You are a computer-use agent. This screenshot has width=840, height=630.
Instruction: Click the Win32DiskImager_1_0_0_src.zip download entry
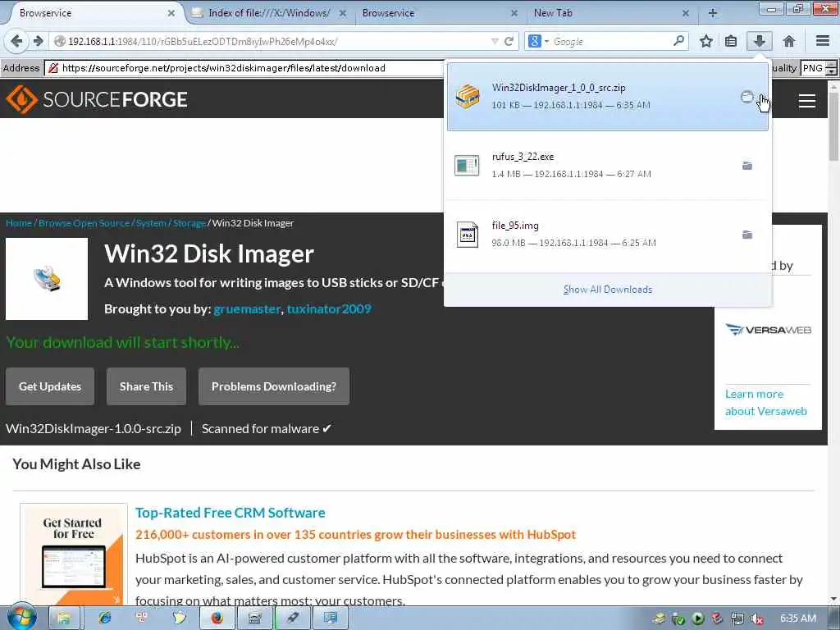tap(608, 97)
